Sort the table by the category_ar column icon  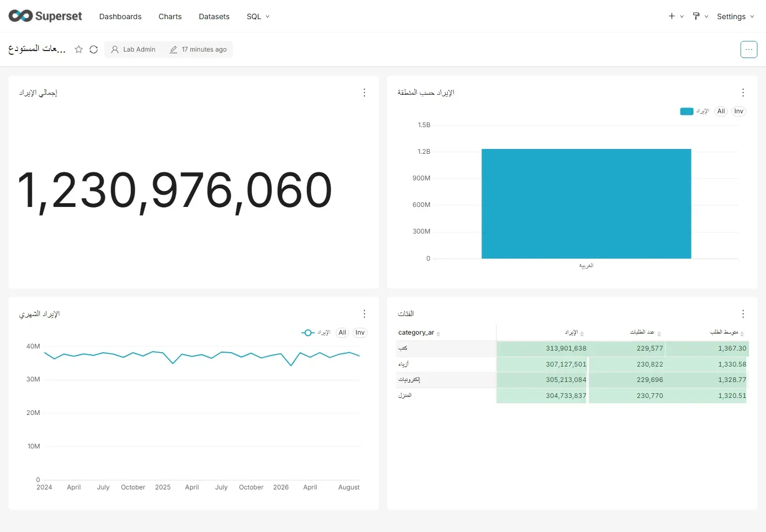tap(438, 334)
